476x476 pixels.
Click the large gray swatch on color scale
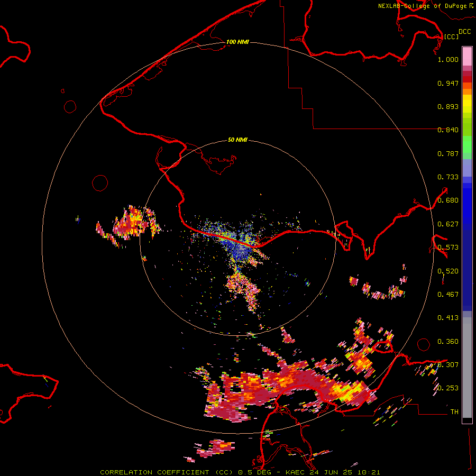467,370
